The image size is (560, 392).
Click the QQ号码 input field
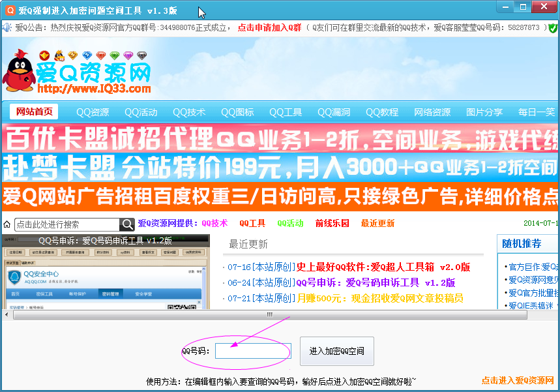click(x=253, y=351)
